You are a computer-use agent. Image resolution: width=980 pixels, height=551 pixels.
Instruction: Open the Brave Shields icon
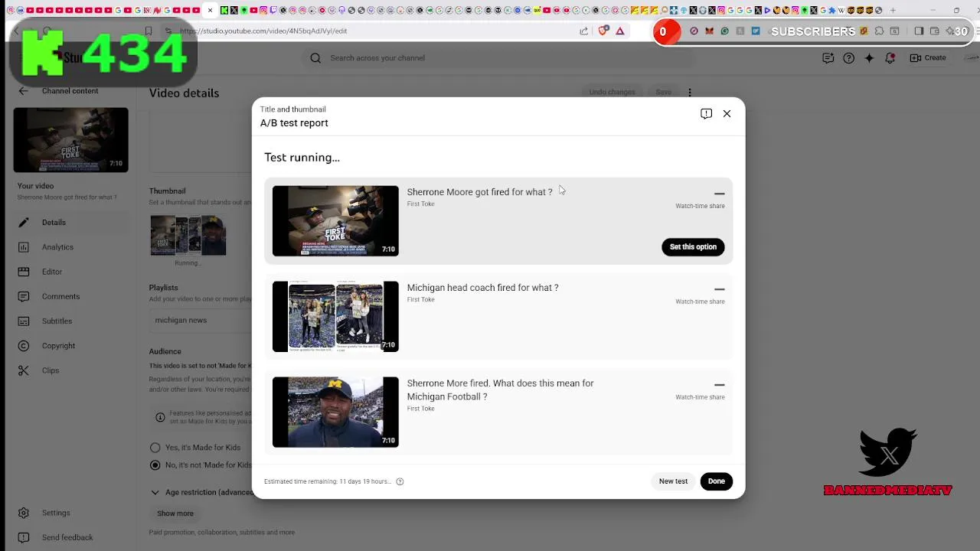[603, 31]
